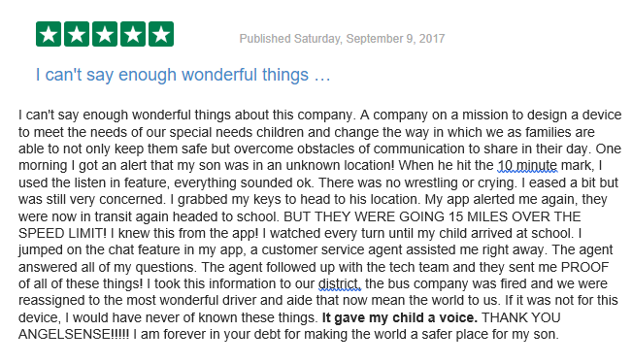This screenshot has width=632, height=364.
Task: Click the fifth green star icon
Action: 161,34
